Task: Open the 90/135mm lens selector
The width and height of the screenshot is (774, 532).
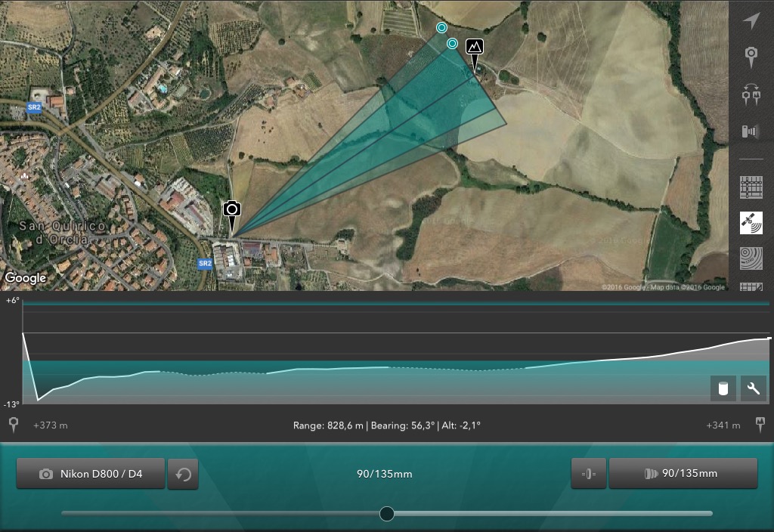Action: tap(683, 473)
